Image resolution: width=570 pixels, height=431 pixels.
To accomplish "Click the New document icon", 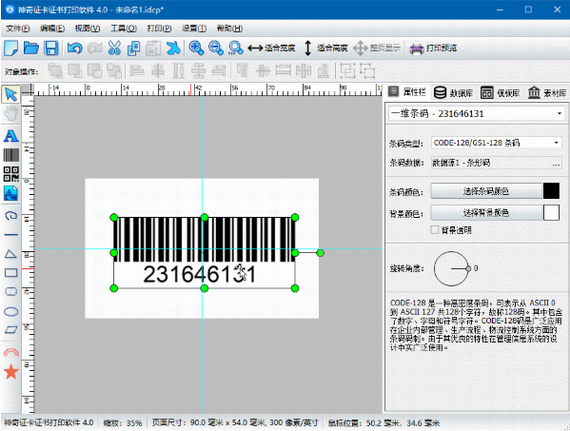I will (11, 48).
